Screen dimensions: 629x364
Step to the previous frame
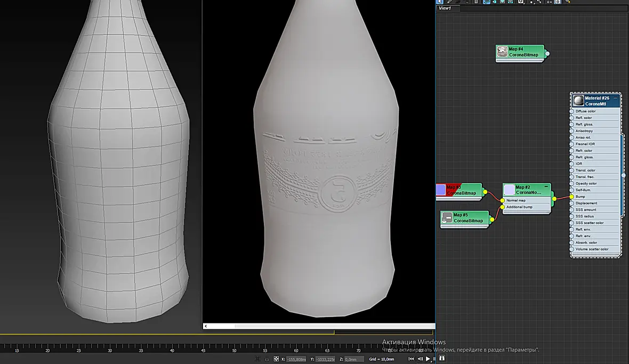click(x=420, y=359)
